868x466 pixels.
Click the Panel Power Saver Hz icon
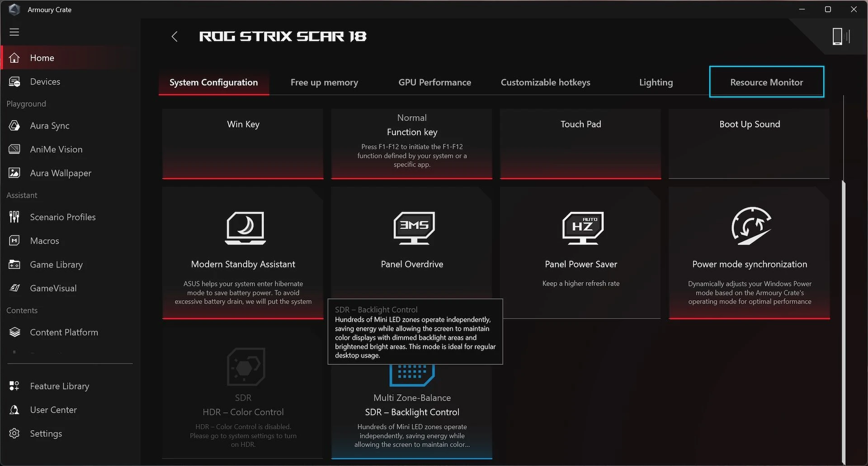(583, 228)
